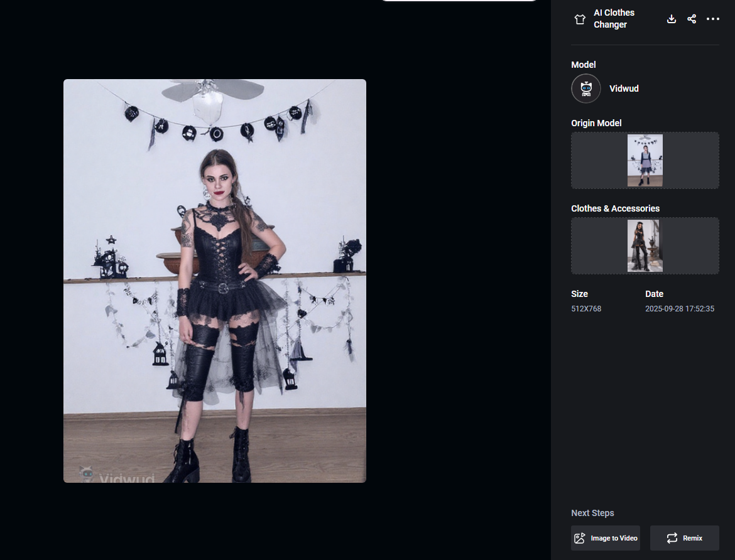Open the Clothes & Accessories thumbnail
The image size is (735, 560).
(x=645, y=245)
